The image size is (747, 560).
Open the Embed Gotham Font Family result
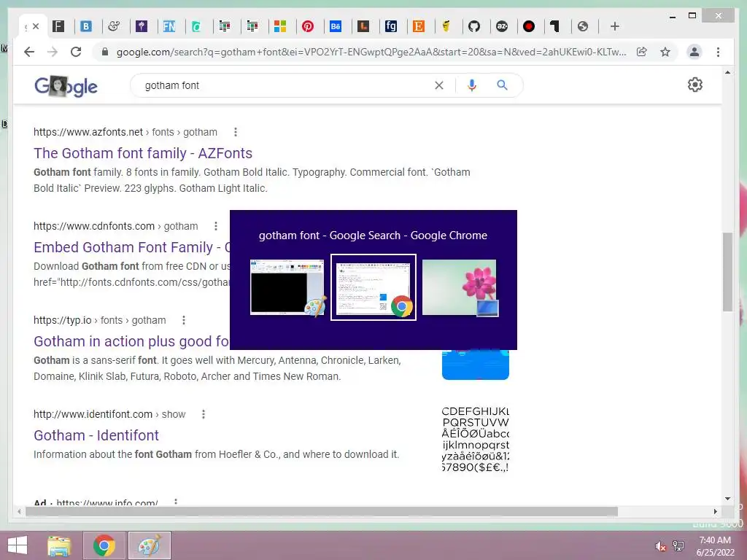pos(132,247)
